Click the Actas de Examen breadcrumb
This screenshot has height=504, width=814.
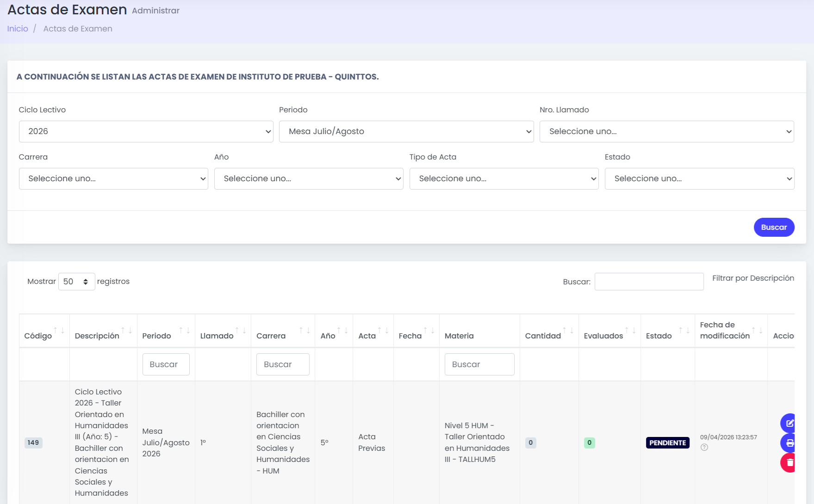click(x=78, y=29)
